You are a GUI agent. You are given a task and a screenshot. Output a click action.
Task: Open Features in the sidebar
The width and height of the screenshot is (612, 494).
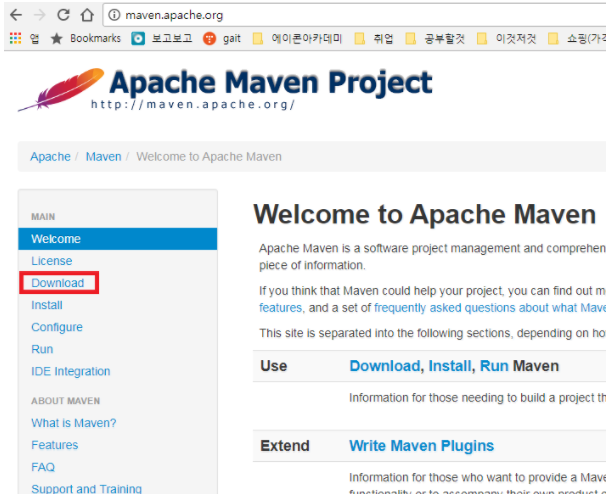point(55,445)
